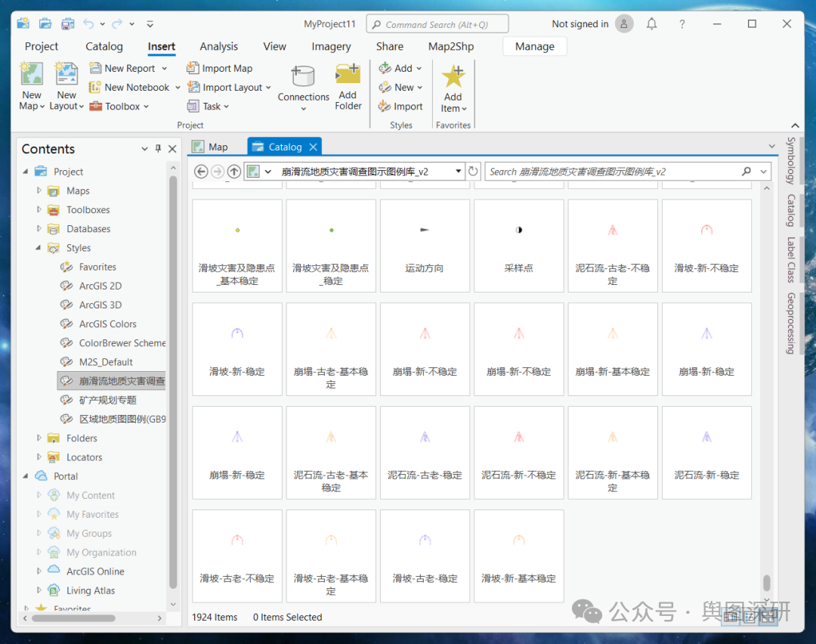Click the search magnifier icon
The image size is (816, 644).
click(746, 172)
